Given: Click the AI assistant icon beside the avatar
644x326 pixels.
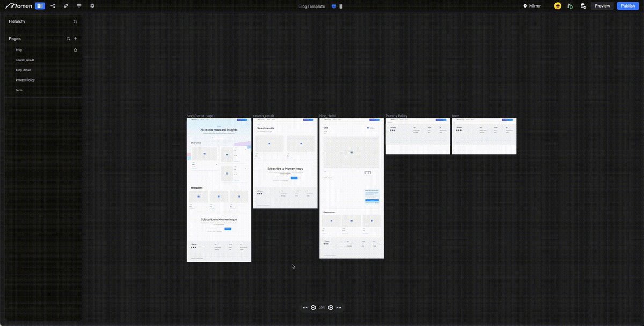Looking at the screenshot, I should (570, 5).
